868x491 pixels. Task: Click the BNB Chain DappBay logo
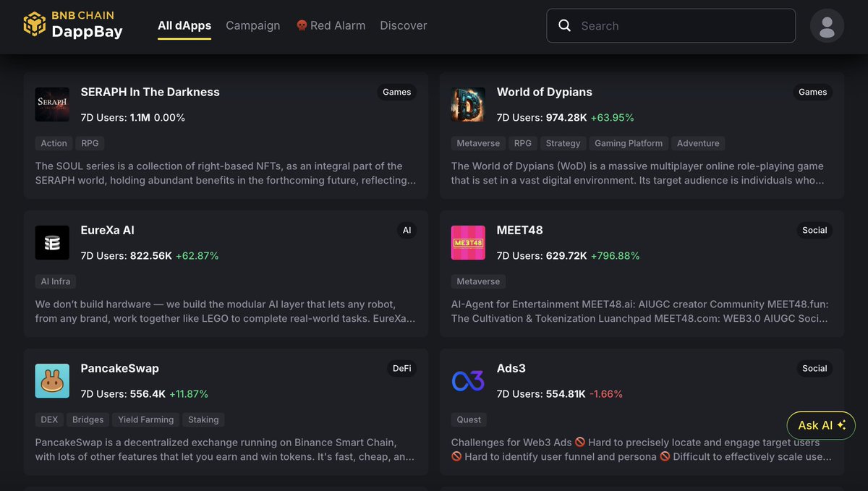(72, 25)
